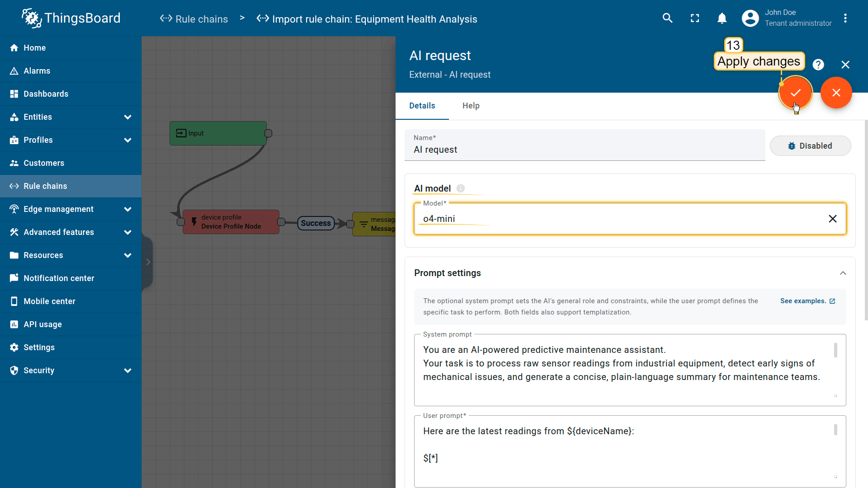Expand node library side handle
868x488 pixels.
pyautogui.click(x=147, y=262)
